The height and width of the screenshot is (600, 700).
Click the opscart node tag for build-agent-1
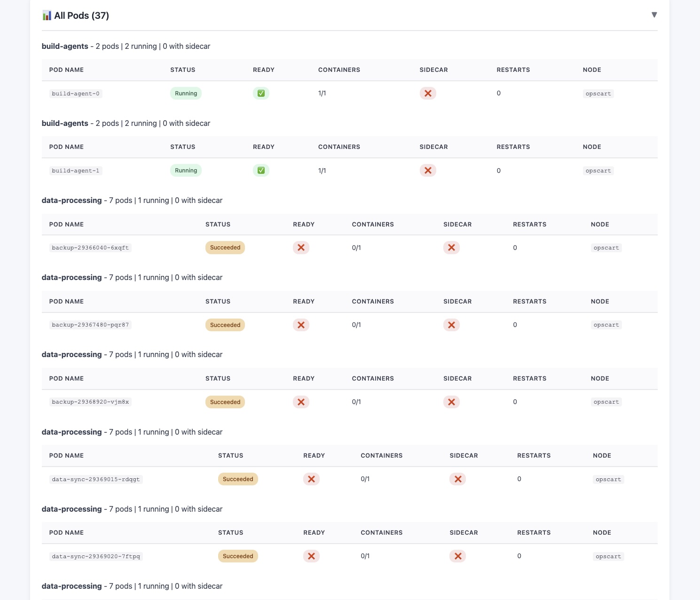coord(598,171)
